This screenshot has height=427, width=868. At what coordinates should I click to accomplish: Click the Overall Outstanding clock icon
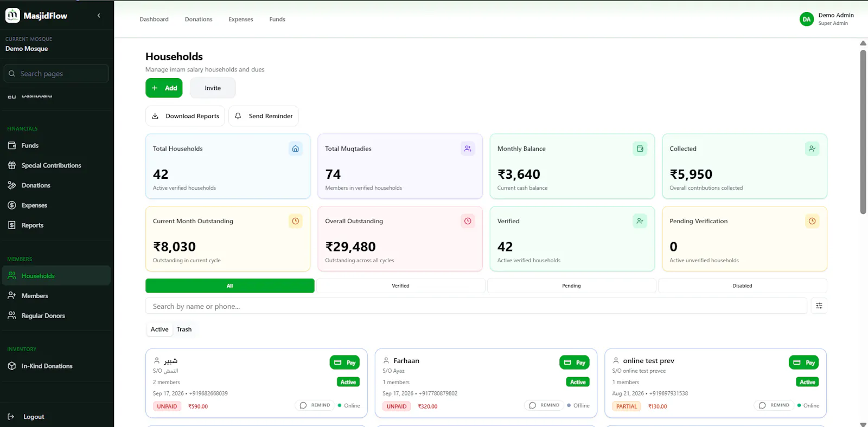(x=468, y=221)
